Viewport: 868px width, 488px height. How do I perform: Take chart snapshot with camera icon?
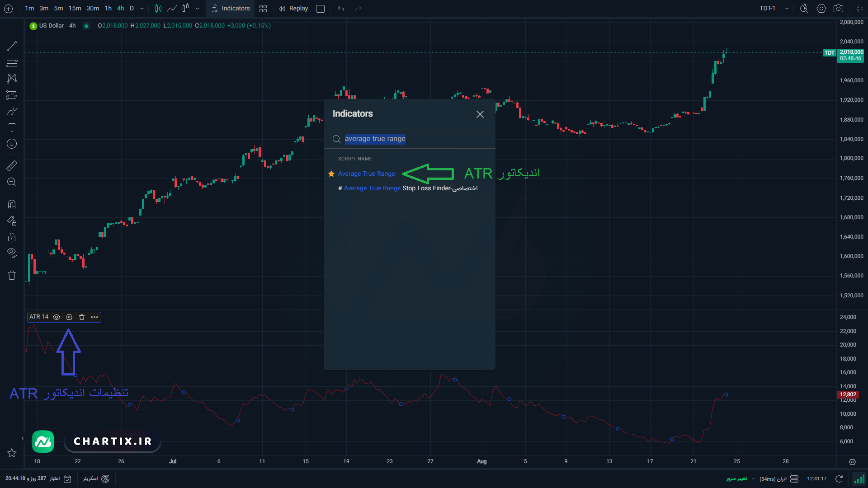pos(838,9)
